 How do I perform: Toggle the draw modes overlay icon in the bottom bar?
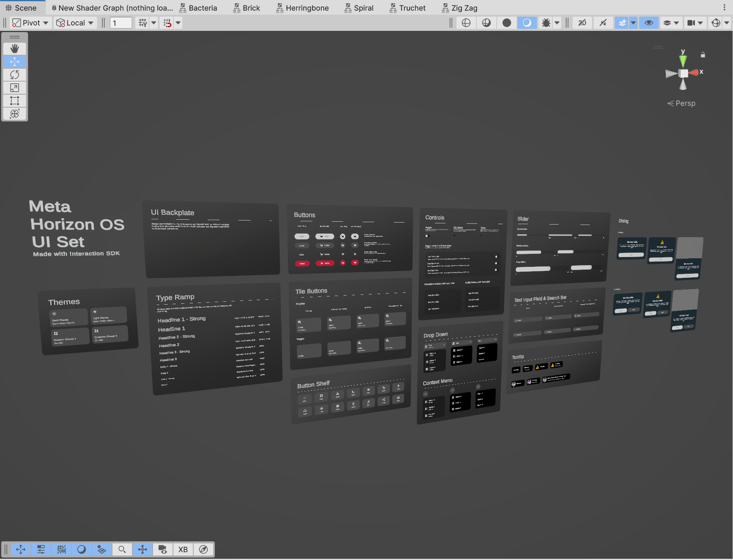[82, 549]
